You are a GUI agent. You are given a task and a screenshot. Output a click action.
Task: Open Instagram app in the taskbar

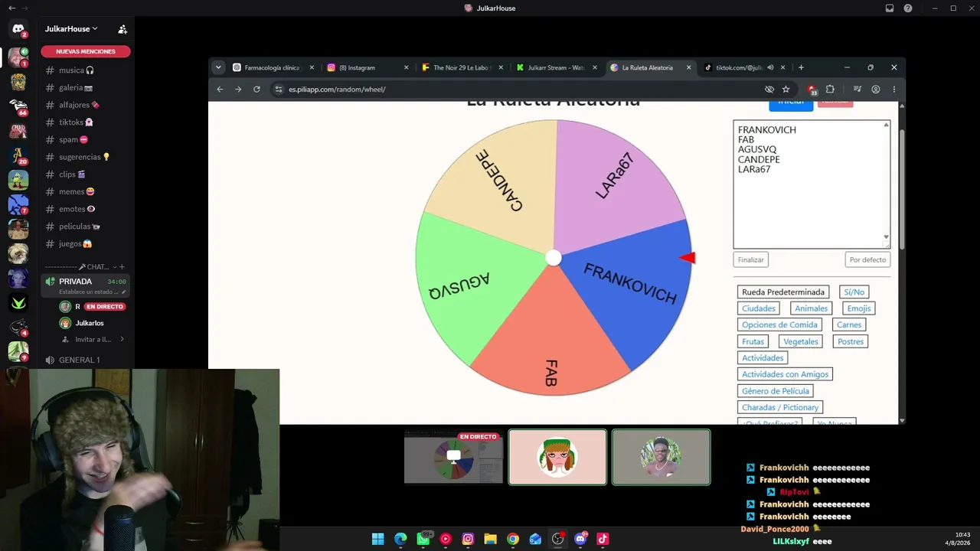468,539
